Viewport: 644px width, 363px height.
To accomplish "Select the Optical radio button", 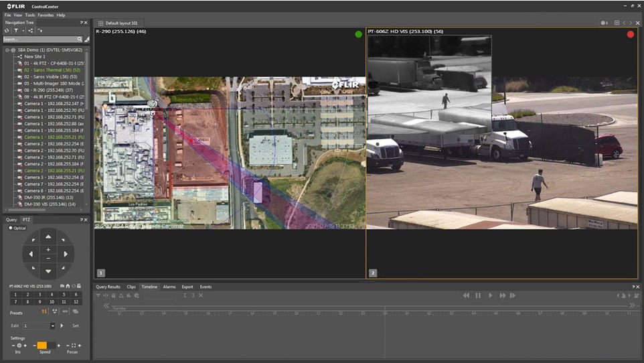I will (11, 228).
